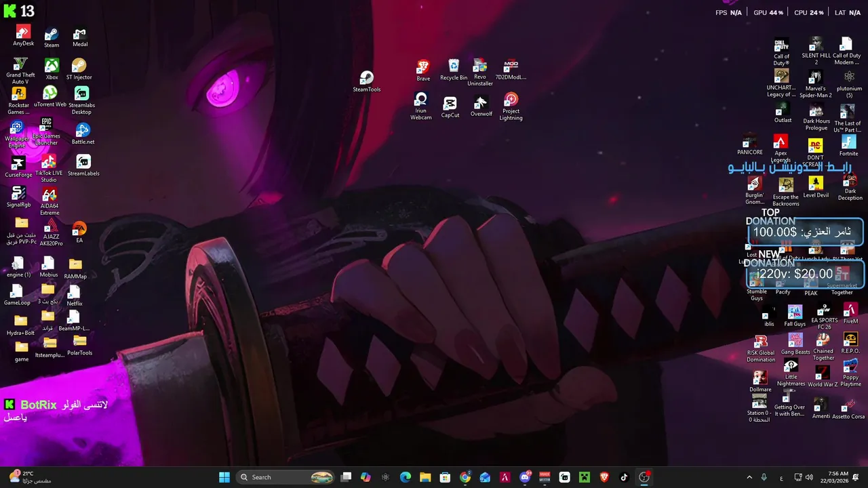Select the Project Lightning icon

point(511,108)
